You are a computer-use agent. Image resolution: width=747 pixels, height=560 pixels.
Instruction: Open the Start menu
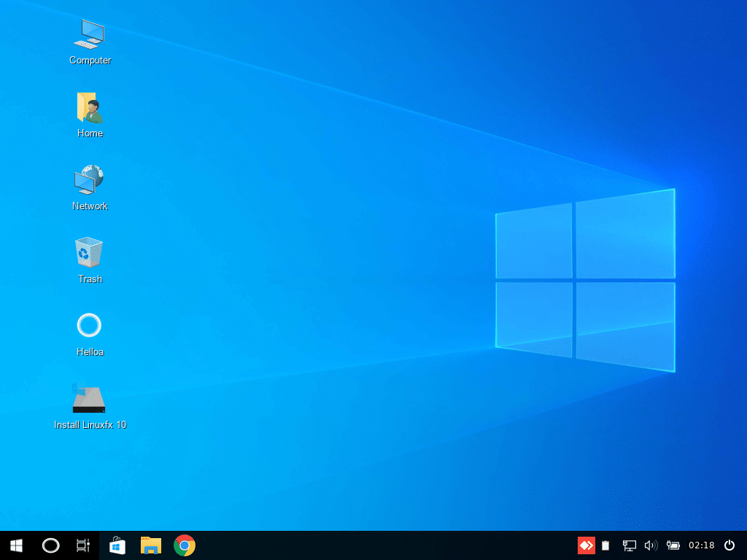(15, 545)
